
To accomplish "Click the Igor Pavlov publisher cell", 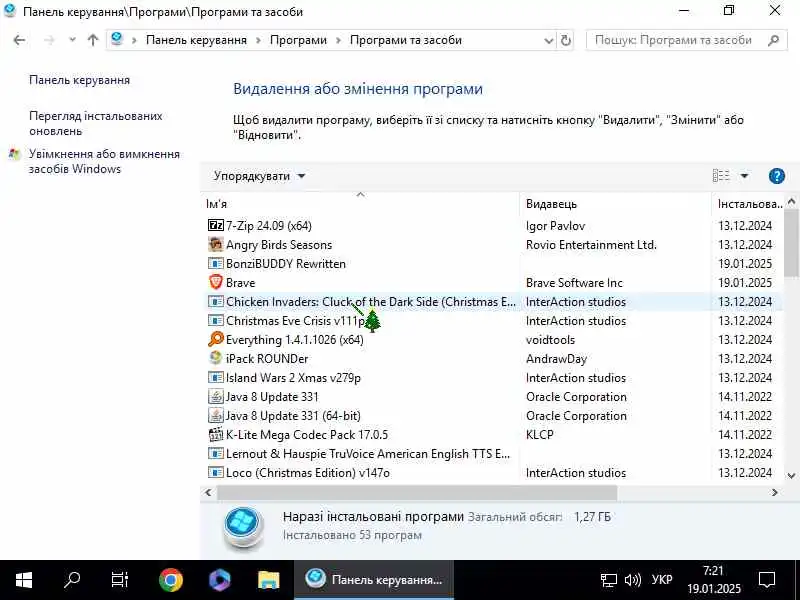I will coord(555,226).
